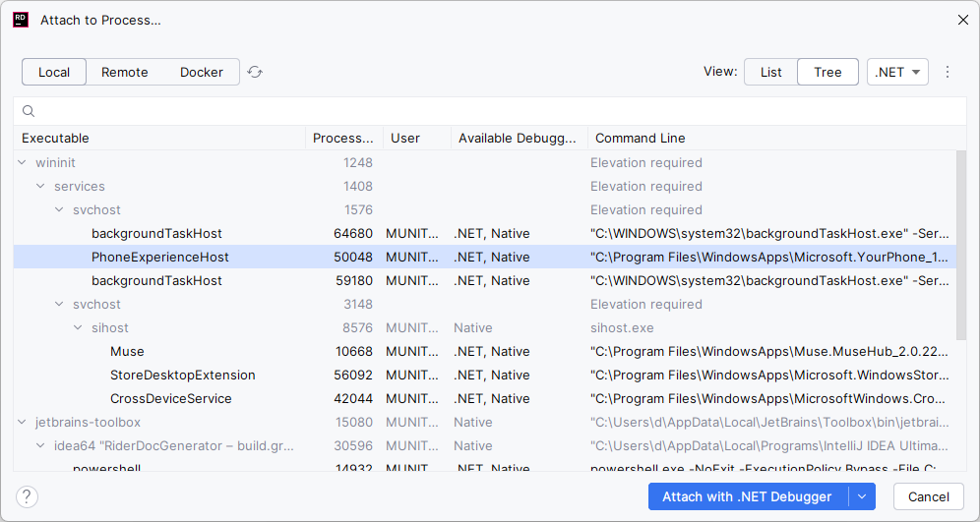Open the more options kebab menu
Image resolution: width=980 pixels, height=522 pixels.
click(948, 72)
